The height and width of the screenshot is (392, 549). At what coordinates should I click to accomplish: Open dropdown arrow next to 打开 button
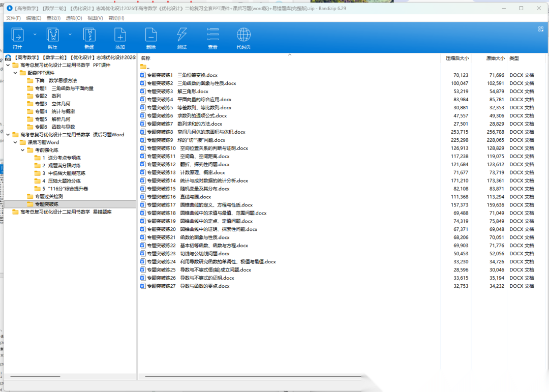(x=35, y=34)
